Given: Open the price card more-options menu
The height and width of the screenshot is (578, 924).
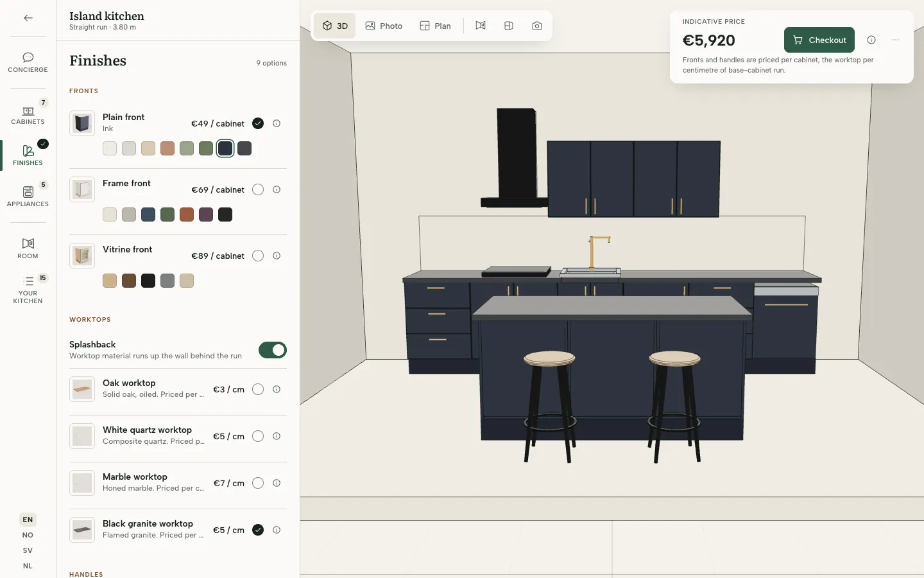Looking at the screenshot, I should [896, 40].
